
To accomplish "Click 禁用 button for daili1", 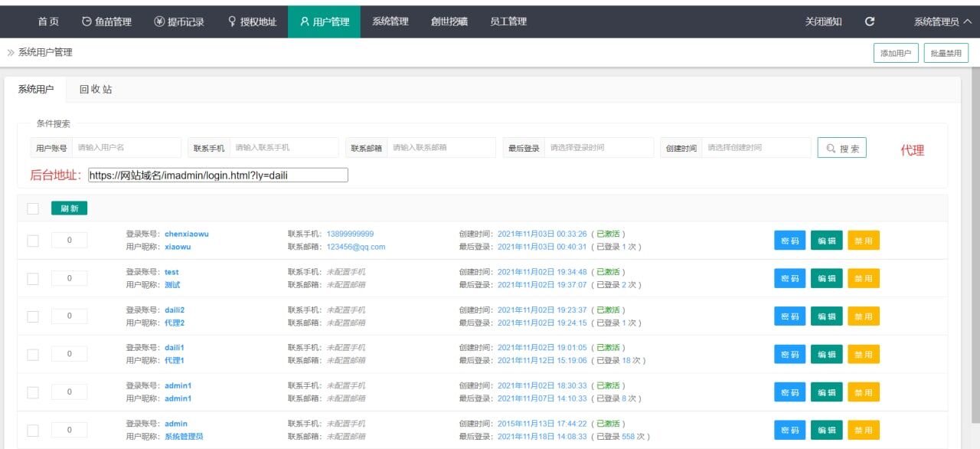I will (864, 354).
